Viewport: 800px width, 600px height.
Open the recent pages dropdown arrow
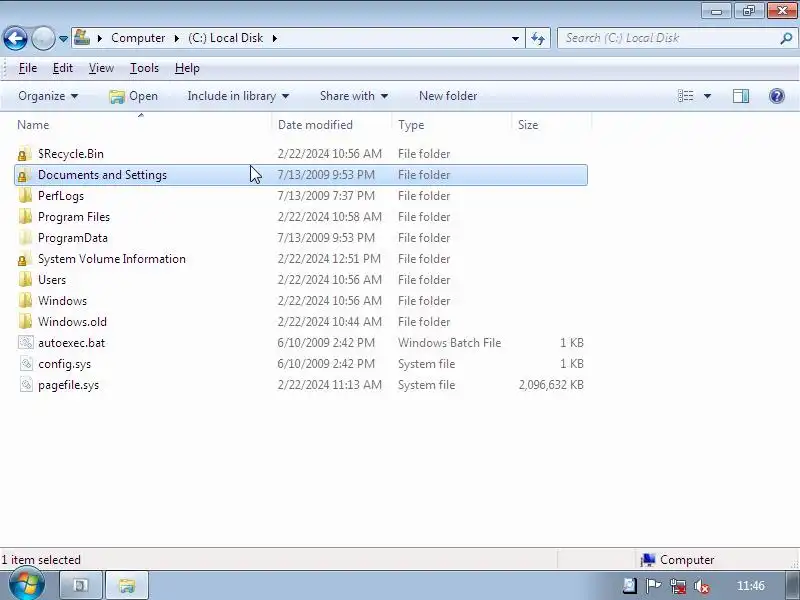point(63,39)
